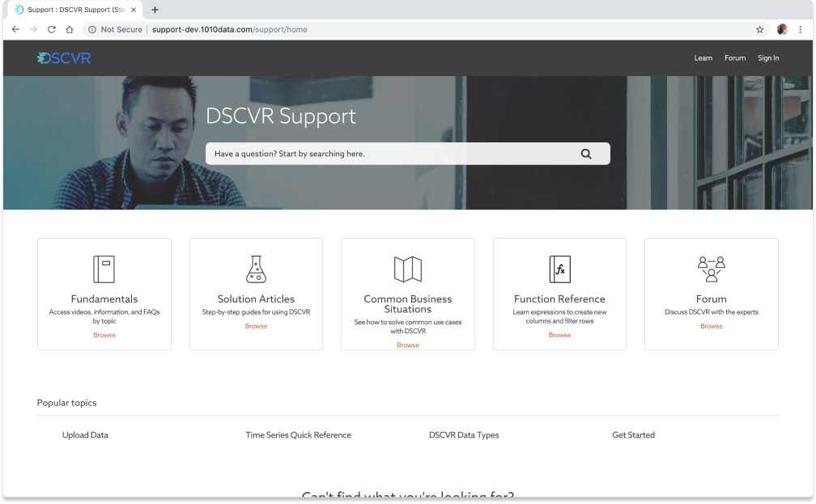Open the Upload Data topic
The height and width of the screenshot is (504, 816).
pyautogui.click(x=85, y=435)
